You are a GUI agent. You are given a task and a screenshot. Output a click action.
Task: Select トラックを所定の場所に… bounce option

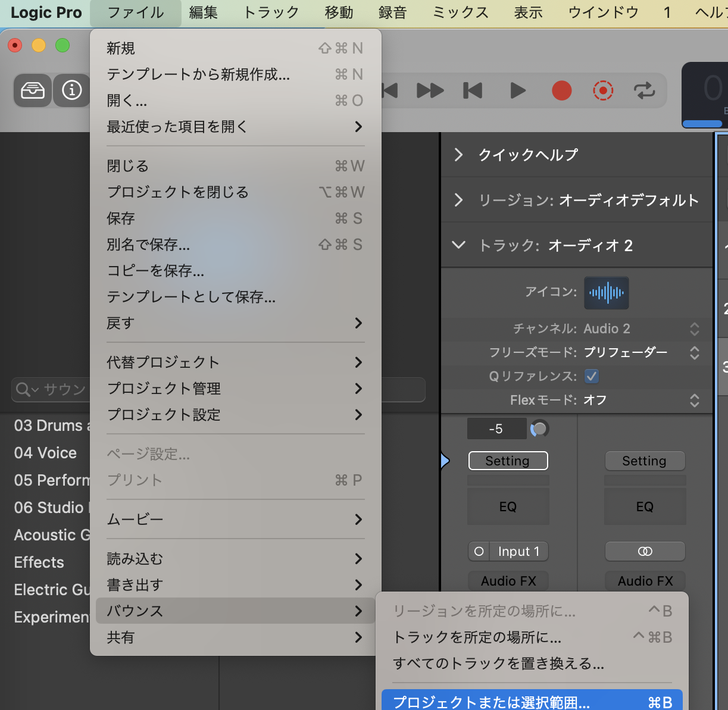point(532,637)
